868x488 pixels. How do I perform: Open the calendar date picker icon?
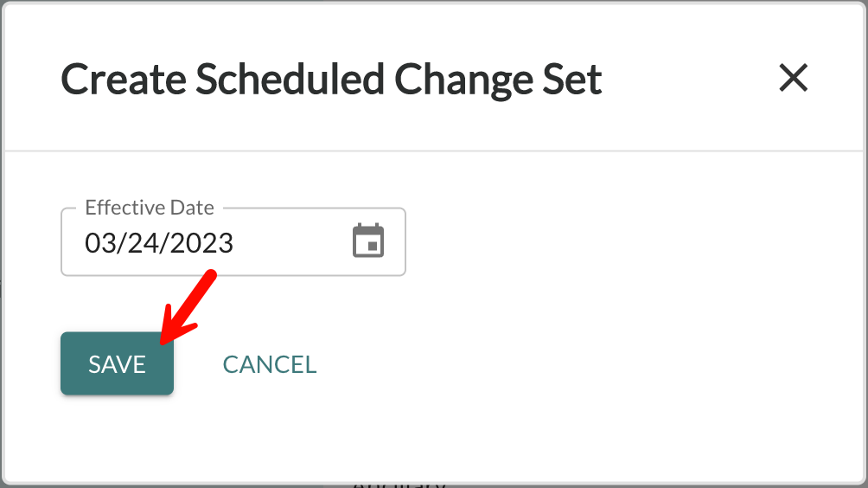pos(368,241)
